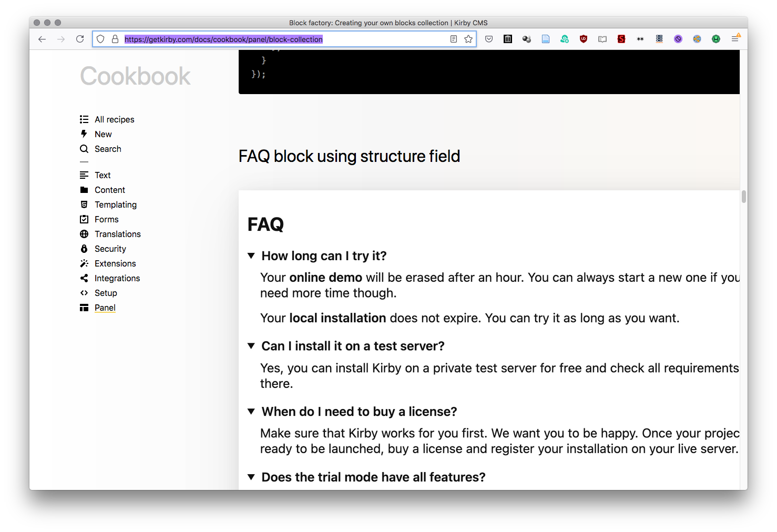Collapse the 'Can I install it on a test server?' entry

(x=251, y=346)
